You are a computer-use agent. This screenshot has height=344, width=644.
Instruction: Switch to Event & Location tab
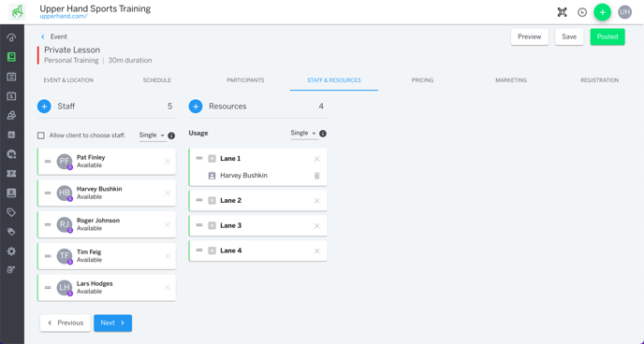click(68, 80)
